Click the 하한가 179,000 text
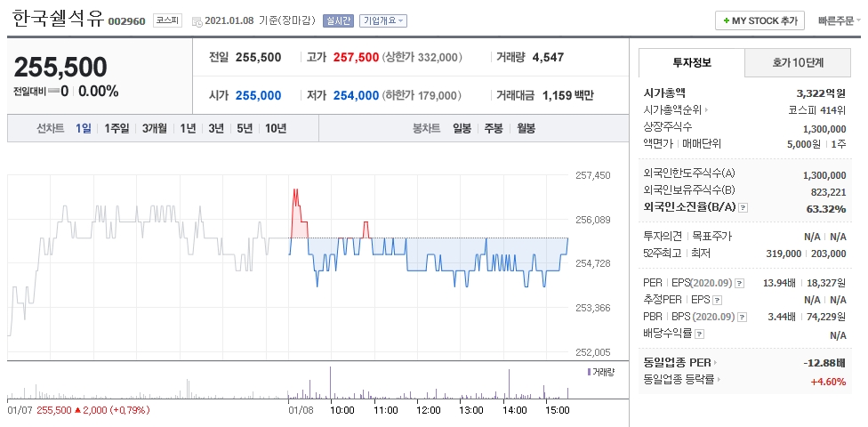Image resolution: width=868 pixels, height=427 pixels. pyautogui.click(x=422, y=96)
